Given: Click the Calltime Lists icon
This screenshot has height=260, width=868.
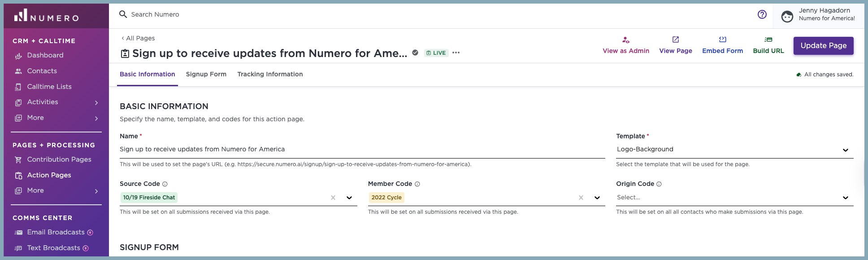Looking at the screenshot, I should click(18, 87).
